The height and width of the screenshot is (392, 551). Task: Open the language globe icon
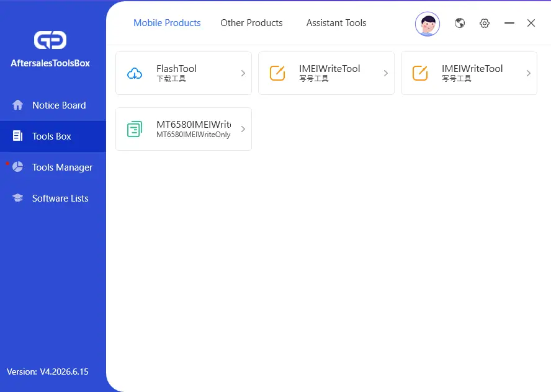(x=460, y=23)
